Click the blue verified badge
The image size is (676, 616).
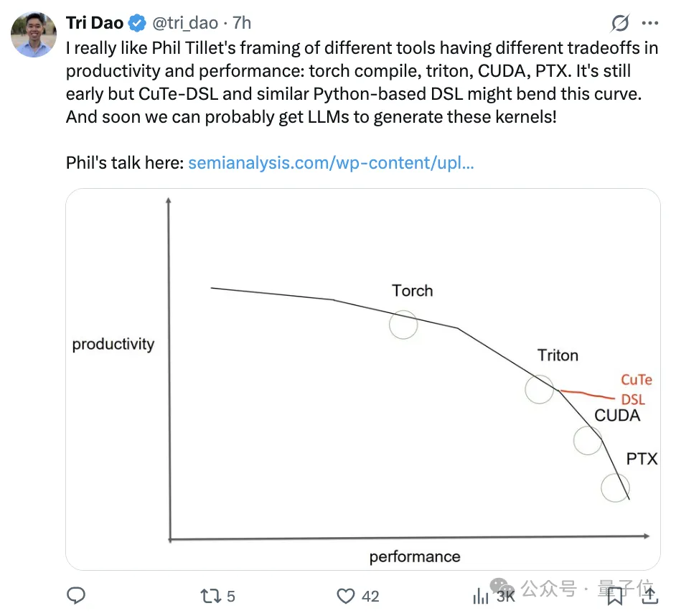point(137,24)
